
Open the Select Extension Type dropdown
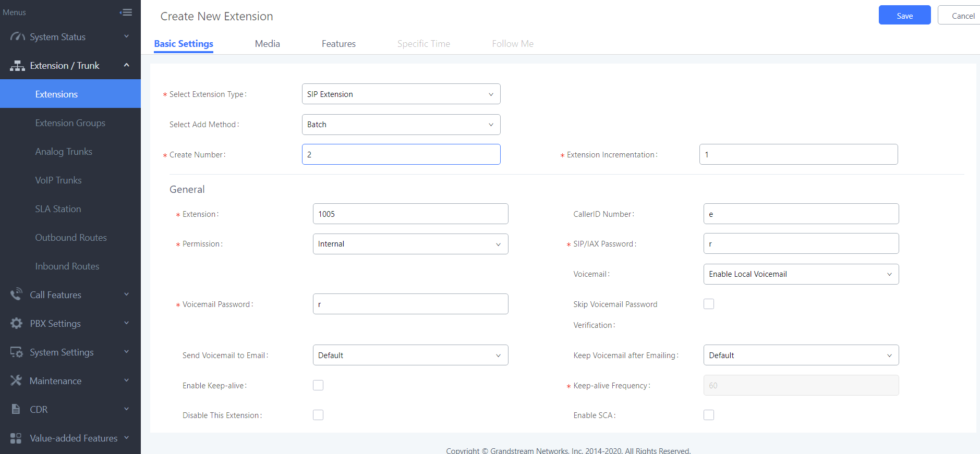(401, 94)
